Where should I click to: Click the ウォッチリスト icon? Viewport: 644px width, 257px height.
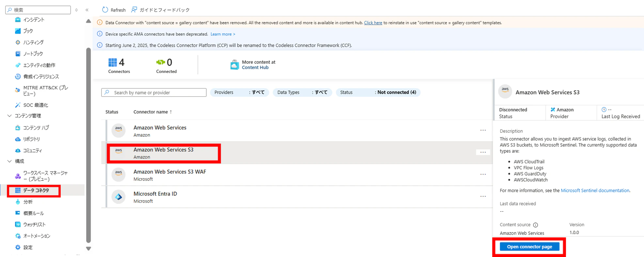click(18, 224)
